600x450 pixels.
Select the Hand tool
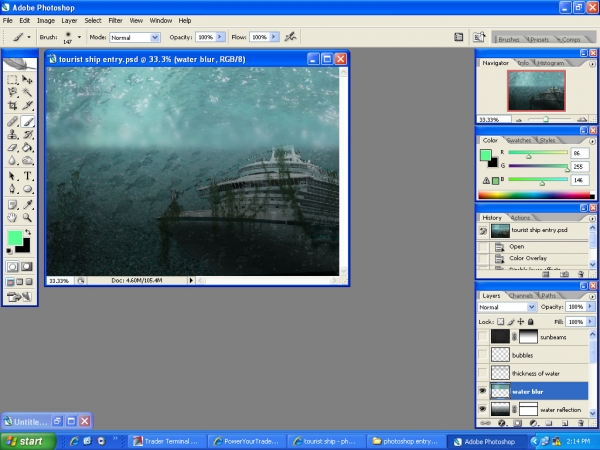point(12,218)
